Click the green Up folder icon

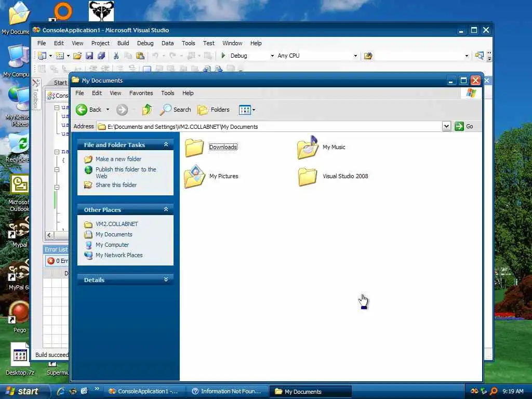point(147,110)
